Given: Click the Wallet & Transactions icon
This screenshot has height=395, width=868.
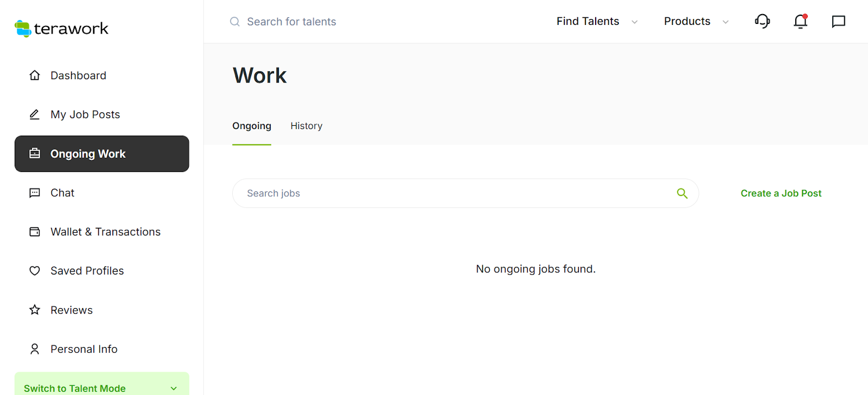Looking at the screenshot, I should pos(35,232).
